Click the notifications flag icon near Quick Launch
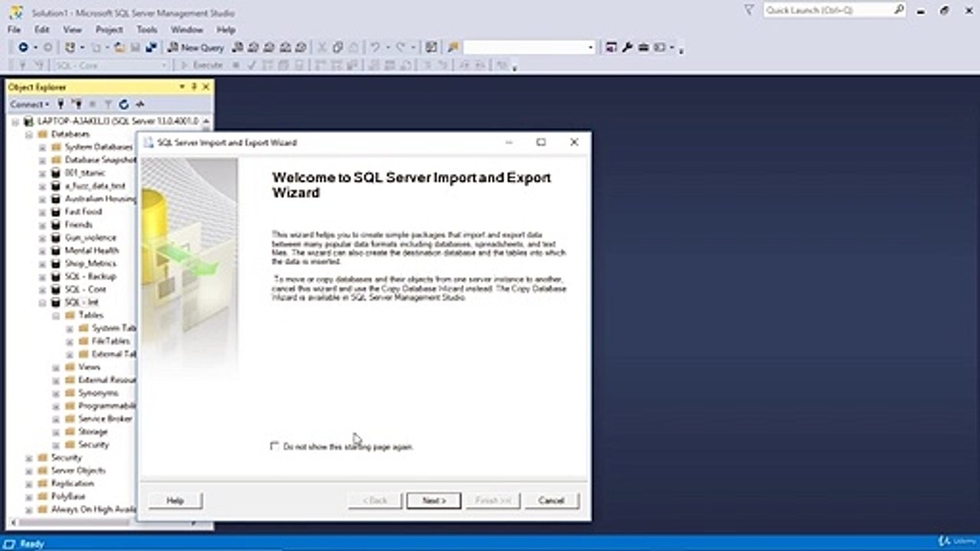The image size is (980, 551). (750, 10)
